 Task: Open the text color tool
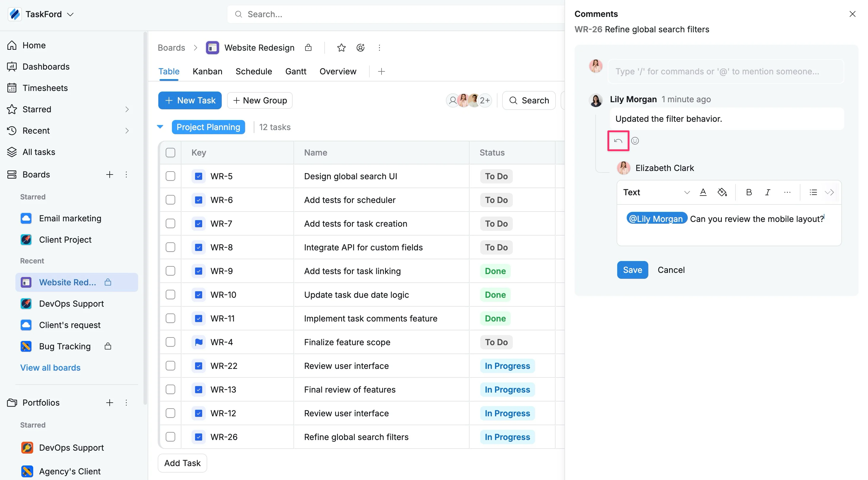tap(703, 192)
